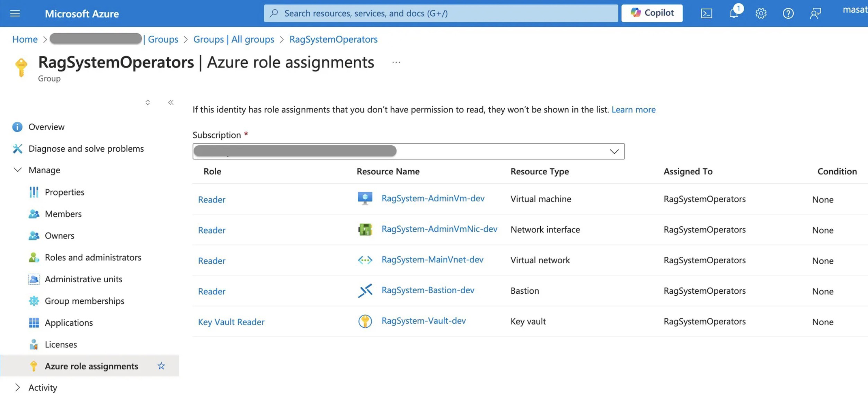Go to Group memberships menu item
868x402 pixels.
84,301
